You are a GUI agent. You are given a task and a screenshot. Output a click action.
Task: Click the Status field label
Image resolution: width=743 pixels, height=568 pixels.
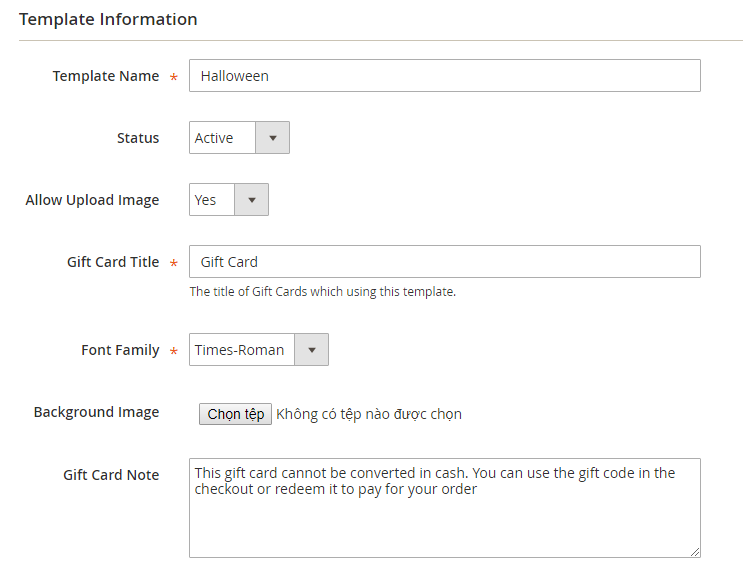click(138, 138)
